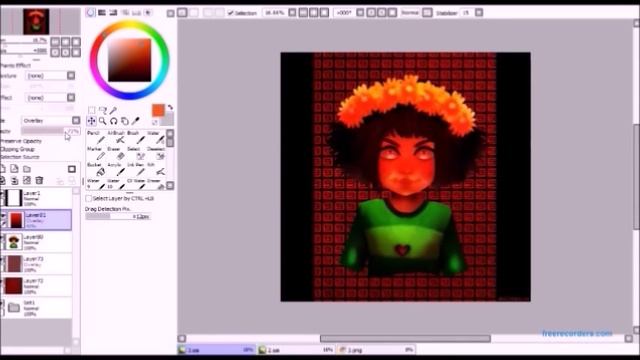640x360 pixels.
Task: Select the rectangular selection tool
Action: pyautogui.click(x=92, y=110)
